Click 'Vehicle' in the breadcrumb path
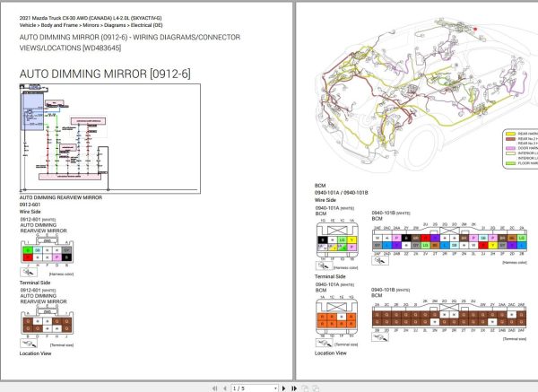Viewport: 538px width, 392px height. 28,25
